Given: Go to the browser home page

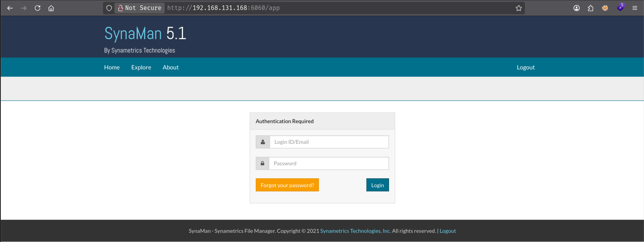Looking at the screenshot, I should pos(51,8).
